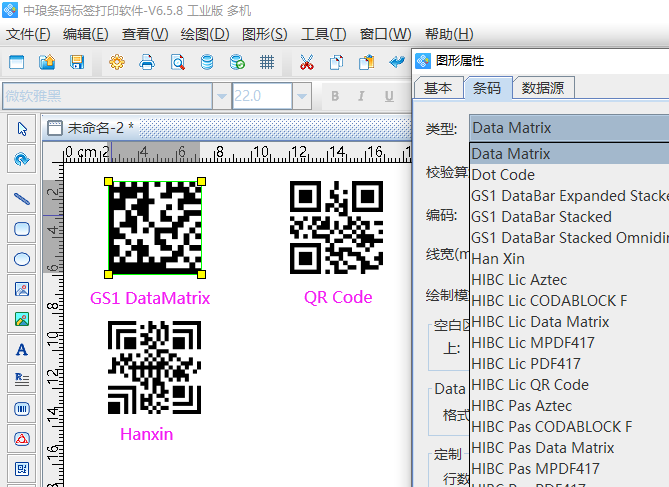Image resolution: width=669 pixels, height=487 pixels.
Task: Select the text tool letter A
Action: point(22,349)
